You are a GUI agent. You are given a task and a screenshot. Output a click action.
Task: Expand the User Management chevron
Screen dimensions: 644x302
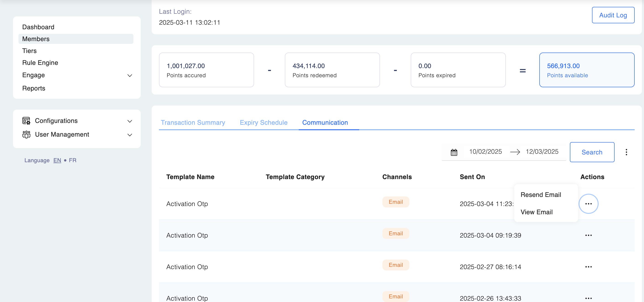pos(130,135)
